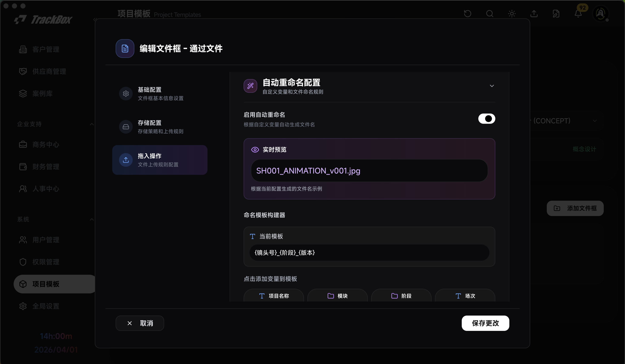Click the magic wand rename icon
The width and height of the screenshot is (625, 364).
coord(250,86)
